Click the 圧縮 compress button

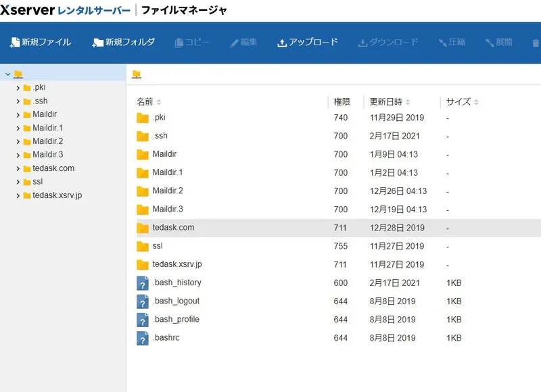click(x=452, y=43)
